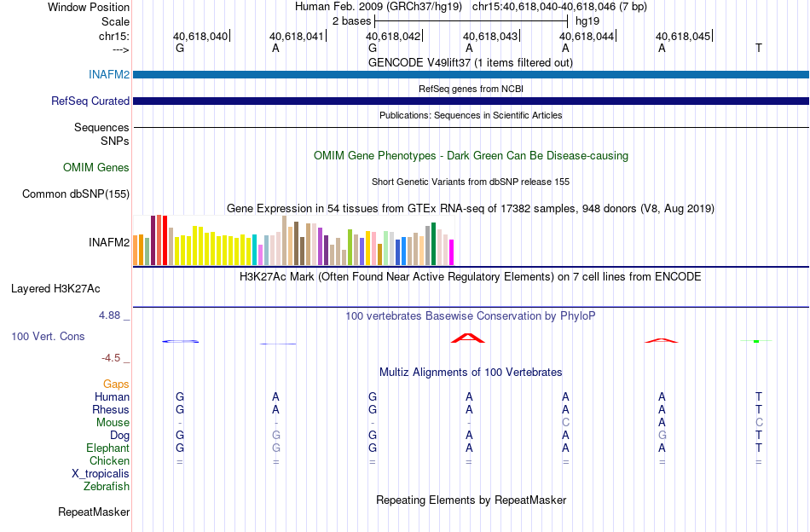Click the dark green GTEx expression bar

pos(434,244)
